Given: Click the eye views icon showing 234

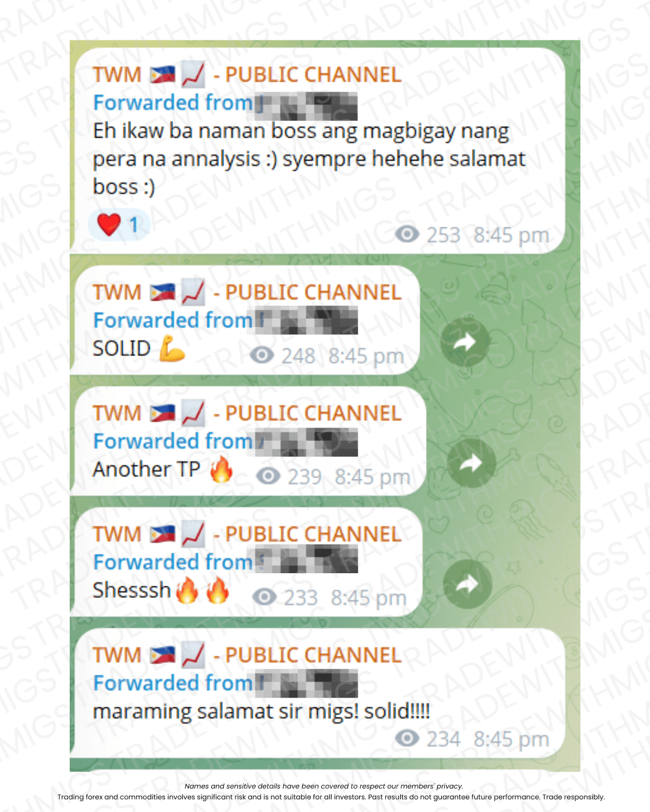Looking at the screenshot, I should tap(407, 738).
